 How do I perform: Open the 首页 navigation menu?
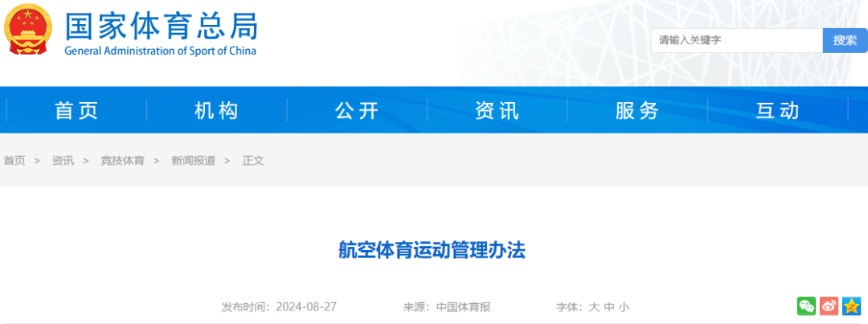(76, 111)
